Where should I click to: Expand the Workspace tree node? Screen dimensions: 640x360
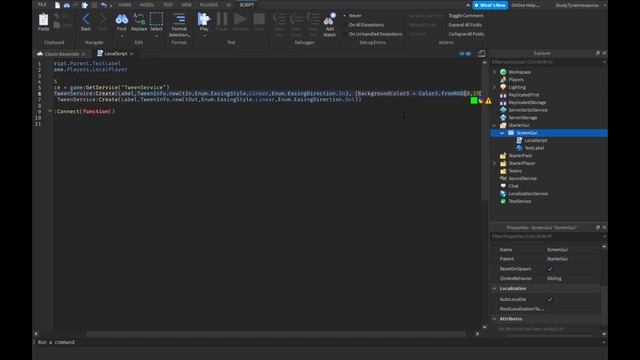[x=494, y=72]
